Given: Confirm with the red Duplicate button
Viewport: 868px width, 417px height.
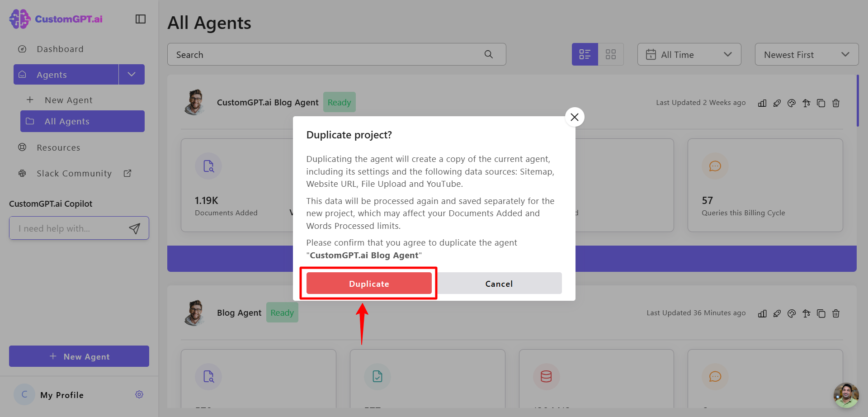Looking at the screenshot, I should coord(369,284).
